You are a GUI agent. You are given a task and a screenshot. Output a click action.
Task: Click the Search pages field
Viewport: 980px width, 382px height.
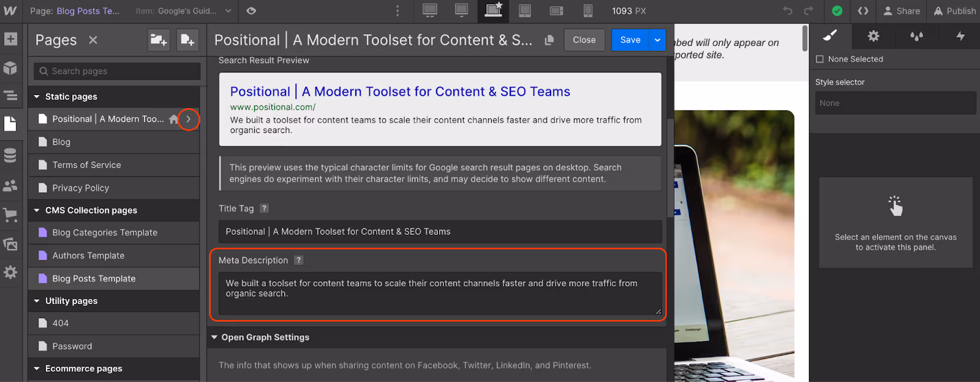117,71
